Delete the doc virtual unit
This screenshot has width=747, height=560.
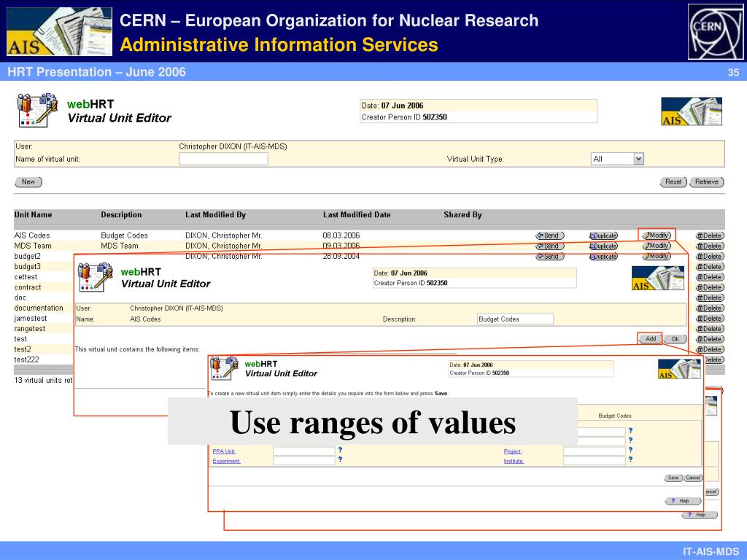pos(710,297)
